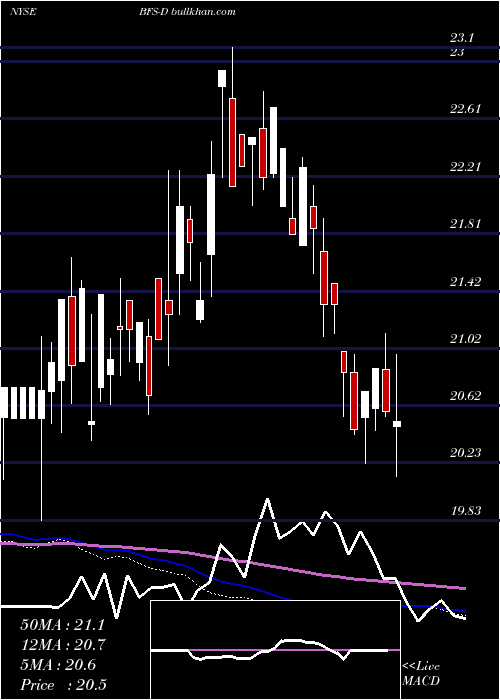Click the <<Live MACD label
This screenshot has width=500, height=700.
(x=421, y=674)
